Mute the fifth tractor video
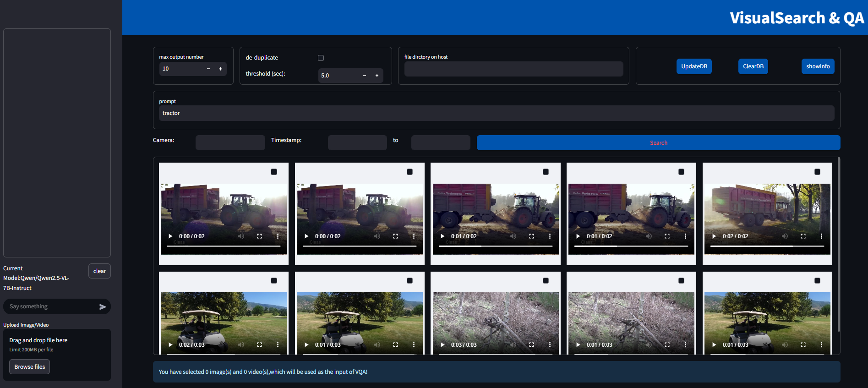868x388 pixels. pyautogui.click(x=785, y=236)
